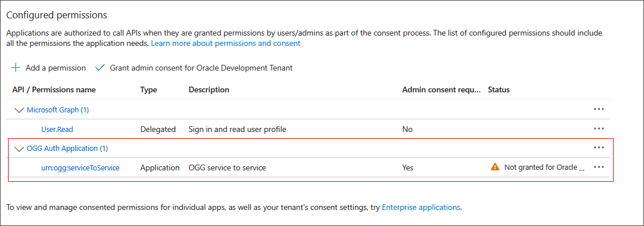Click the Admin consent requ... column header

coord(441,89)
